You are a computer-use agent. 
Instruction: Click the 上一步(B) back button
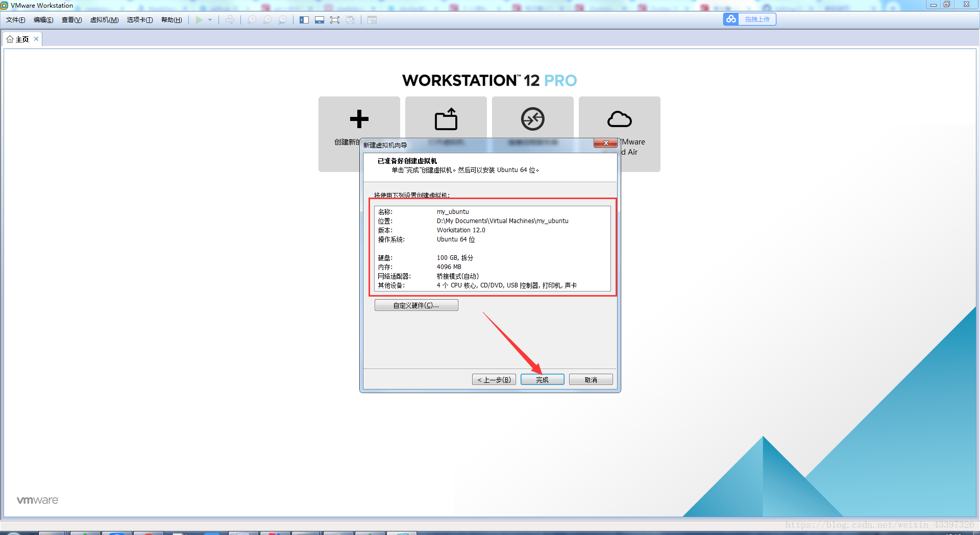494,380
